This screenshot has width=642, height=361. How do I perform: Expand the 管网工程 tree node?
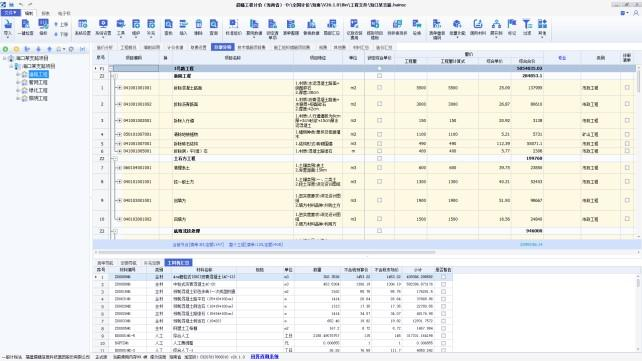[x=18, y=82]
